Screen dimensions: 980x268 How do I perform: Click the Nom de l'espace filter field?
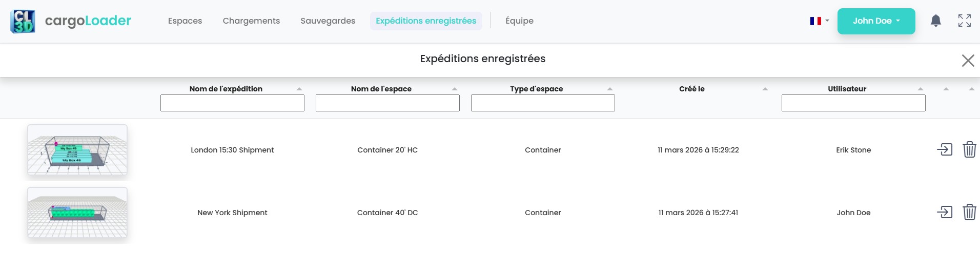tap(387, 103)
